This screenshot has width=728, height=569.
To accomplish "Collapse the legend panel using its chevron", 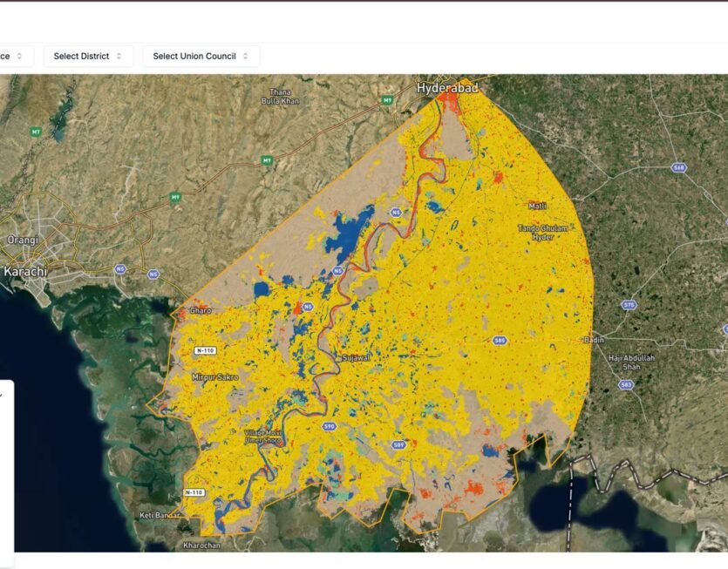I will [x=2, y=395].
